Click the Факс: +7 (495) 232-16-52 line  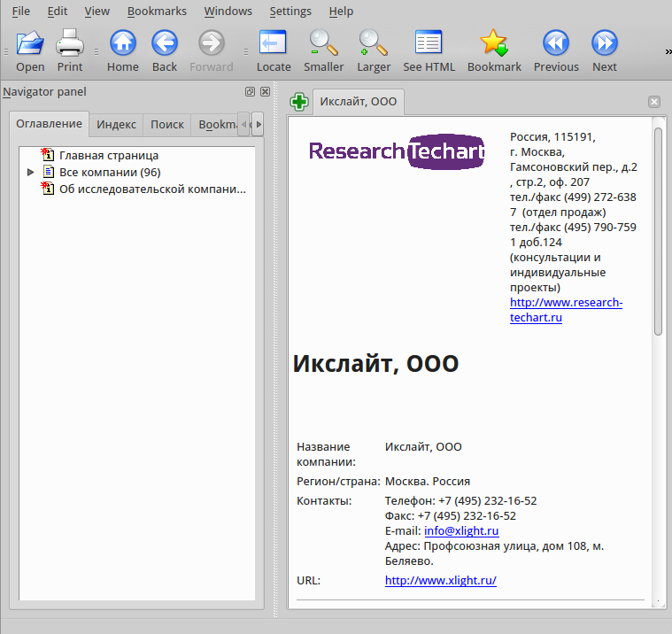click(x=451, y=515)
